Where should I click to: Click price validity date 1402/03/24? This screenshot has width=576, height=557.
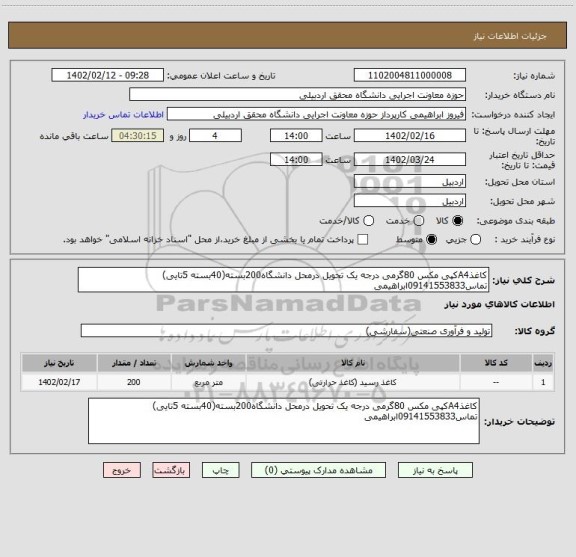[410, 159]
